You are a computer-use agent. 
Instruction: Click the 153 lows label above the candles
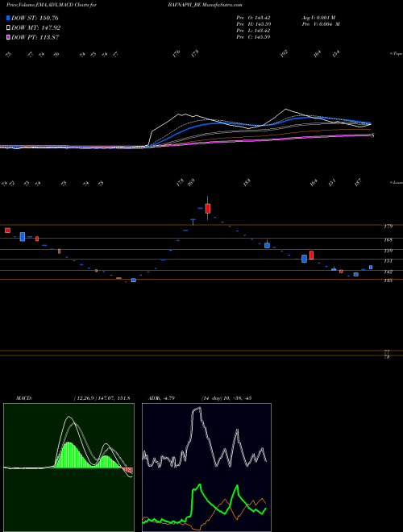pyautogui.click(x=247, y=182)
